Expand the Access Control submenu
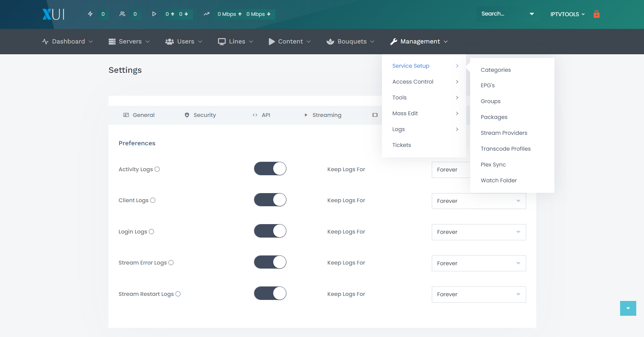Screen dimensions: 644x337 click(424, 82)
